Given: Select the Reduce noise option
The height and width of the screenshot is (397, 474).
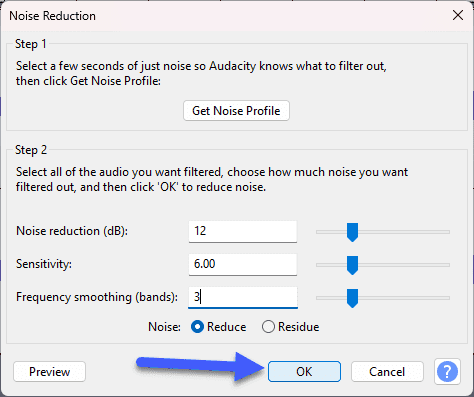Looking at the screenshot, I should [197, 327].
